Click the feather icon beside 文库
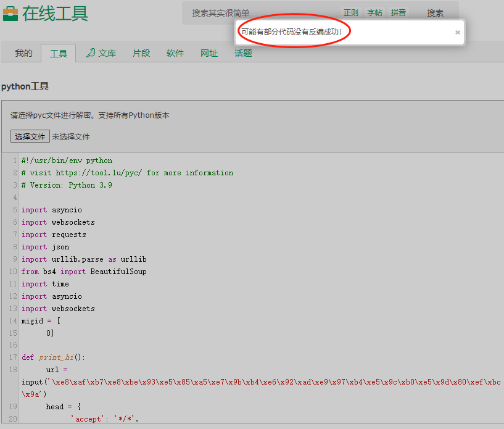Viewport: 504px width, 429px height. pyautogui.click(x=91, y=52)
